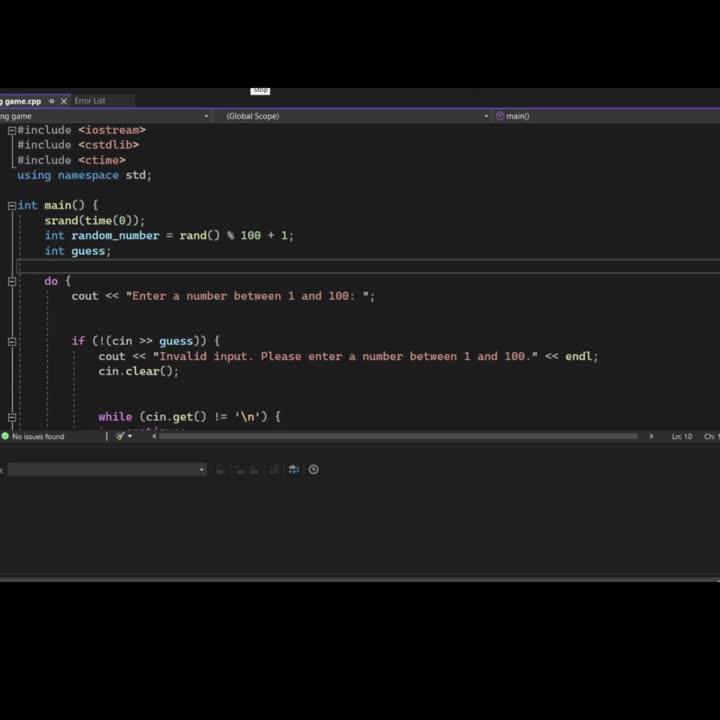Click the scroll right arrow on horizontal scrollbar
Image resolution: width=720 pixels, height=720 pixels.
[651, 436]
